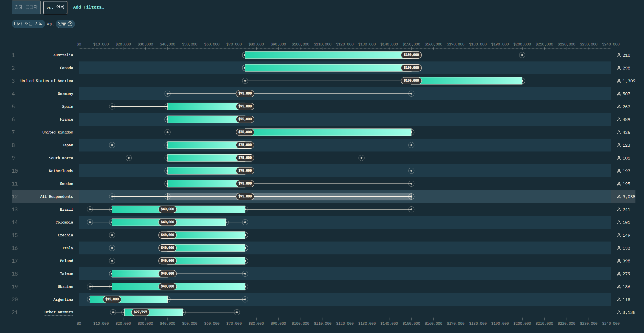Screen dimensions: 644x333
Task: Click the person icon in South Korea row
Action: [x=619, y=158]
